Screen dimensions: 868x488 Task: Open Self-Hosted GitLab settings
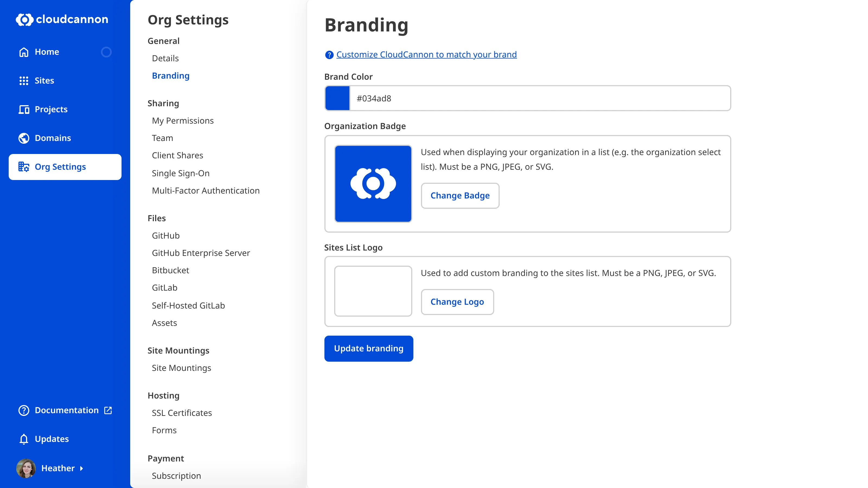[x=188, y=306]
